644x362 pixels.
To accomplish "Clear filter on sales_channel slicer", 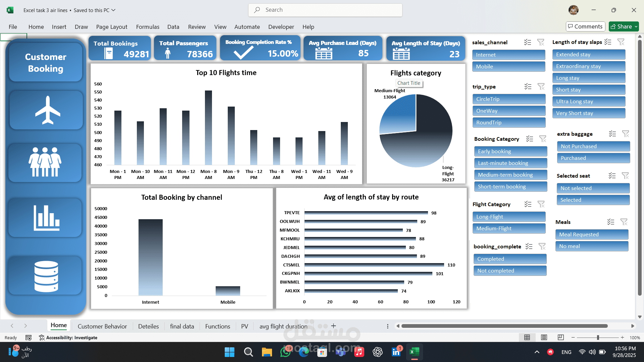I will [x=540, y=42].
